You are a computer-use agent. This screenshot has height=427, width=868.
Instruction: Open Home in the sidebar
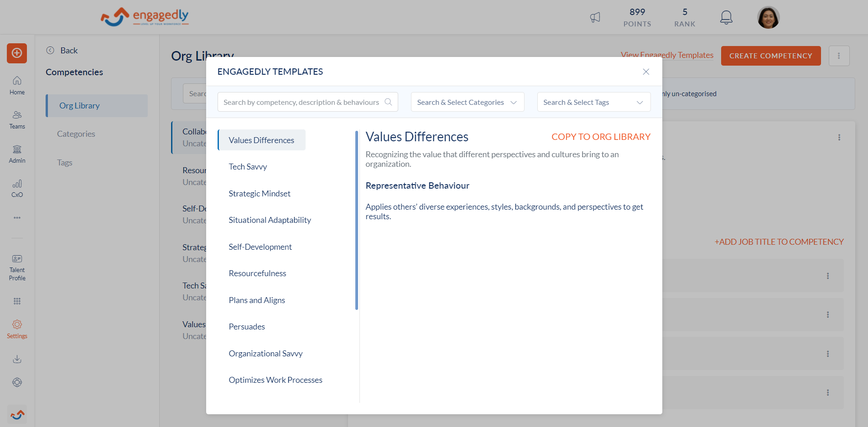click(x=17, y=85)
